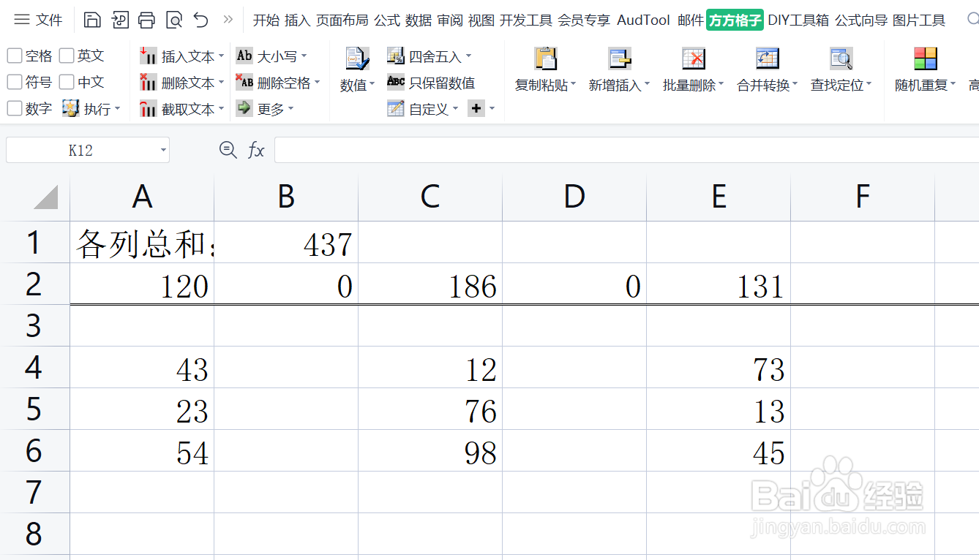Toggle the 英文 checkbox
The height and width of the screenshot is (560, 979).
[x=67, y=56]
